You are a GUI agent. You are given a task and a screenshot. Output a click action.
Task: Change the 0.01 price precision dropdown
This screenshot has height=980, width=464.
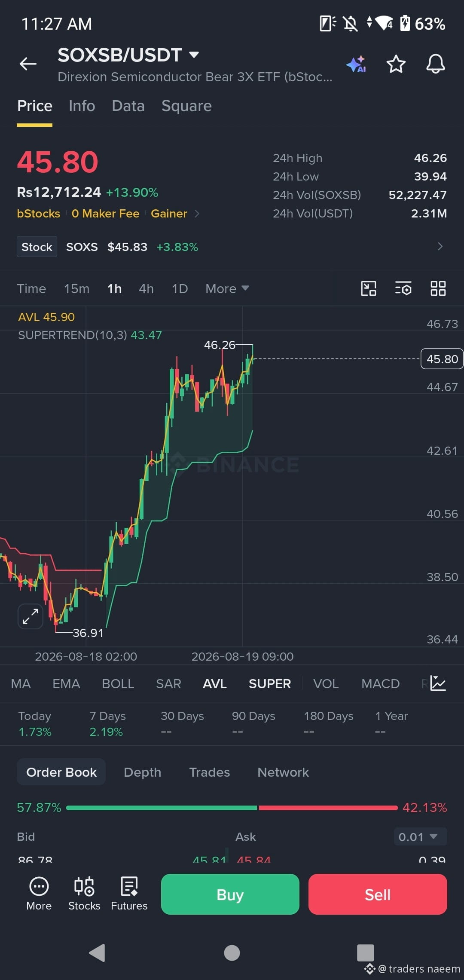[x=420, y=837]
